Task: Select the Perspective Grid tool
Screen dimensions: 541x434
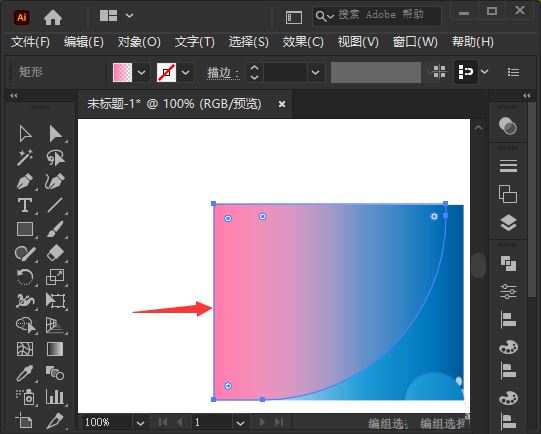Action: coord(55,325)
